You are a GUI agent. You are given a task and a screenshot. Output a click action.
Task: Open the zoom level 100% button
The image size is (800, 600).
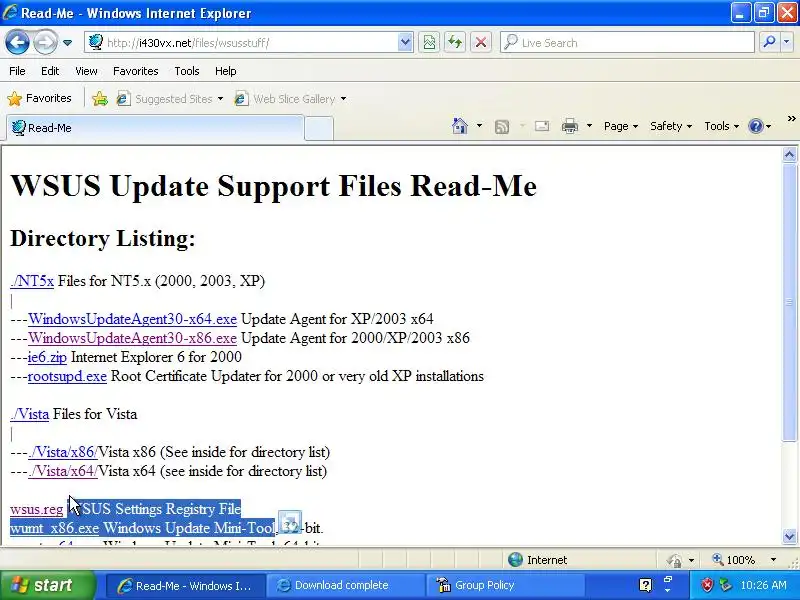click(734, 560)
